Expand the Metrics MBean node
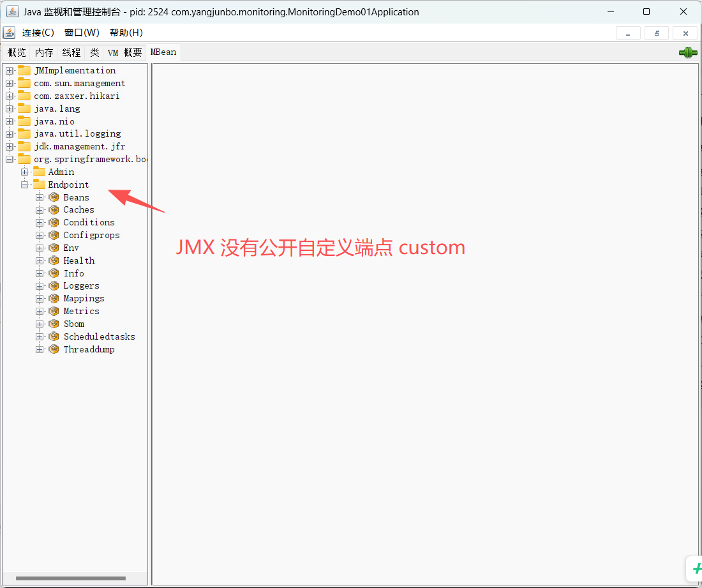Image resolution: width=702 pixels, height=588 pixels. (x=40, y=312)
